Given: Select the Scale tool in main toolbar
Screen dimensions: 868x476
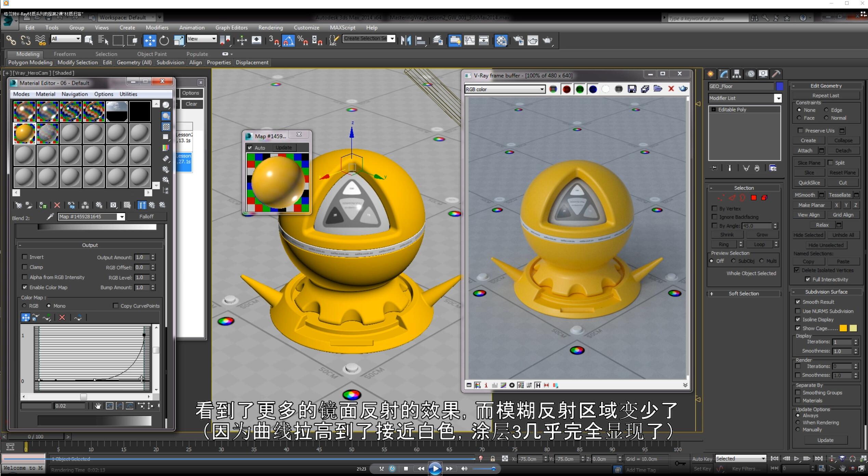Looking at the screenshot, I should (179, 40).
